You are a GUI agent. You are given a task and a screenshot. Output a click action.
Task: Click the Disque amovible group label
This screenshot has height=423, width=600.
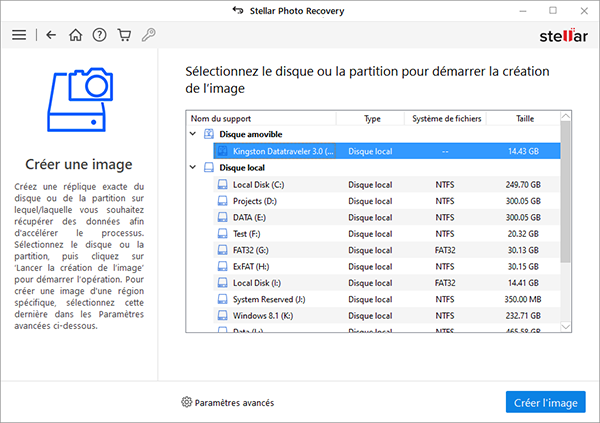(x=251, y=134)
